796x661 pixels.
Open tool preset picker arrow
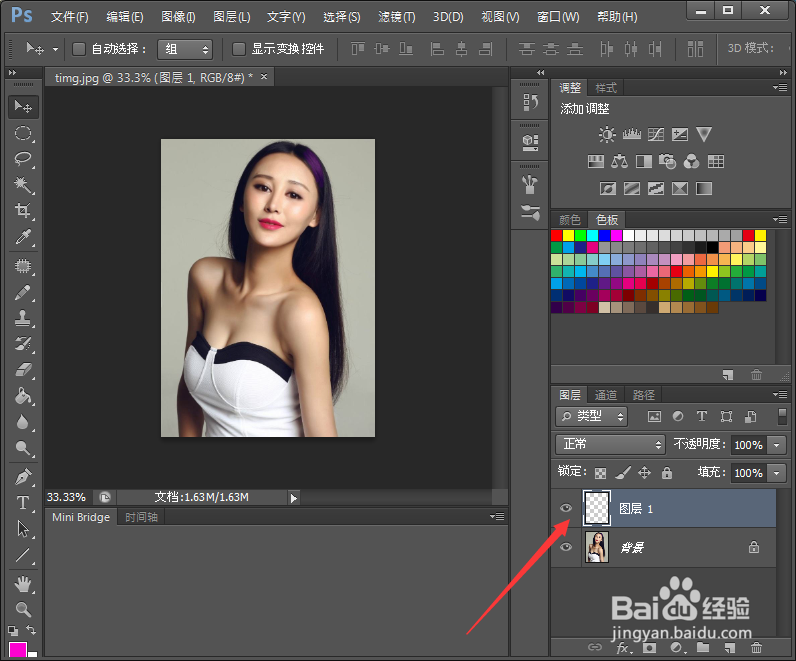click(x=55, y=49)
